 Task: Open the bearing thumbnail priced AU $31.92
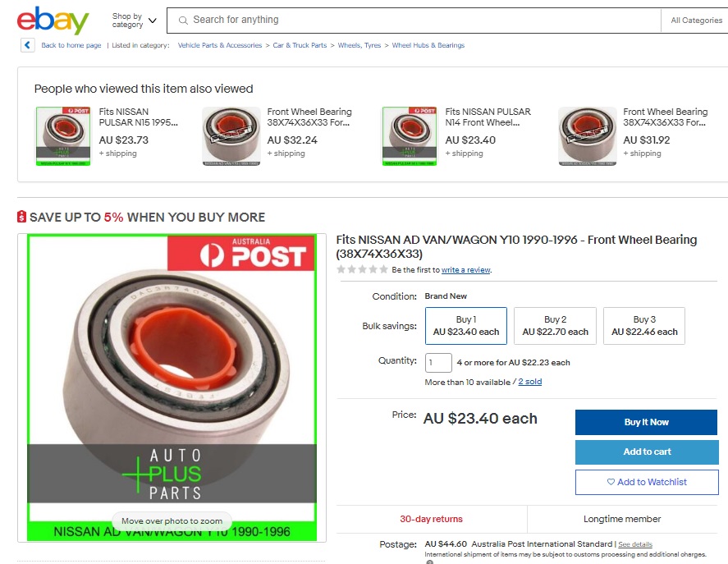[x=588, y=136]
